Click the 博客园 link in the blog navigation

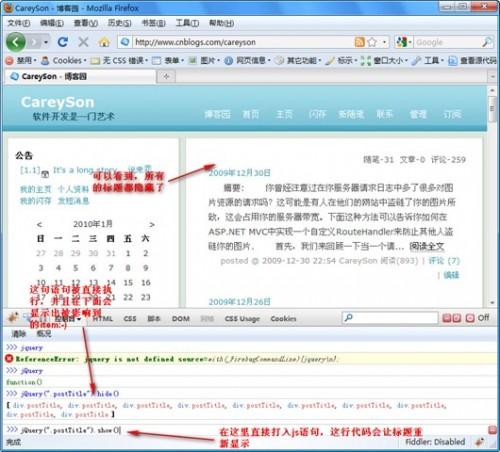pyautogui.click(x=217, y=114)
